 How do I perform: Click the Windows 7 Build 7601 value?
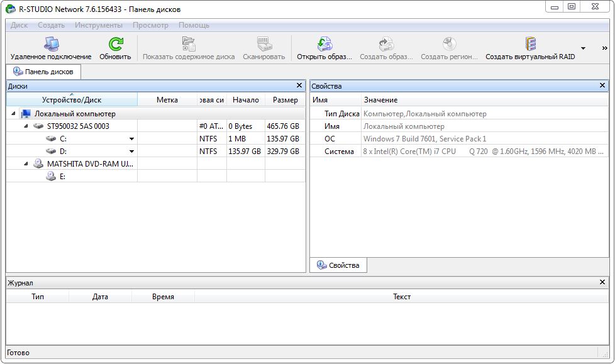click(x=424, y=139)
